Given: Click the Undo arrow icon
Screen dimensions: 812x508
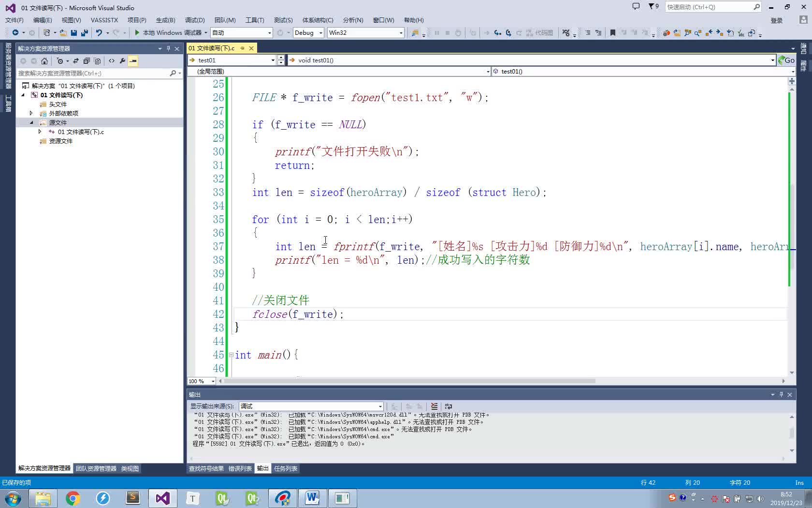Looking at the screenshot, I should [x=99, y=32].
